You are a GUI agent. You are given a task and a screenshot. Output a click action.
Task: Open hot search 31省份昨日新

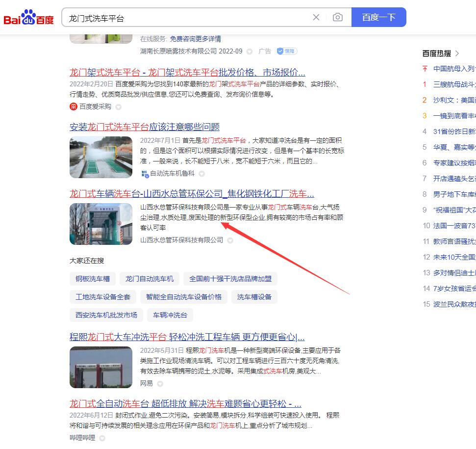point(454,132)
